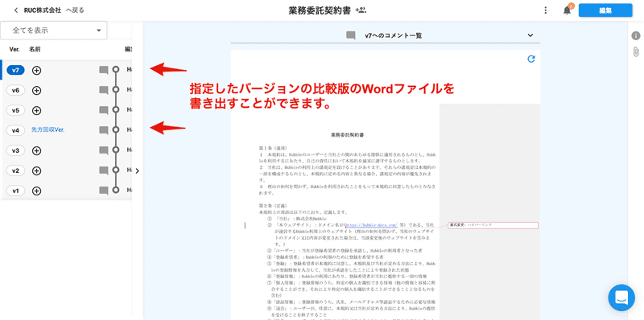Open attachments paperclip icon

[x=635, y=51]
